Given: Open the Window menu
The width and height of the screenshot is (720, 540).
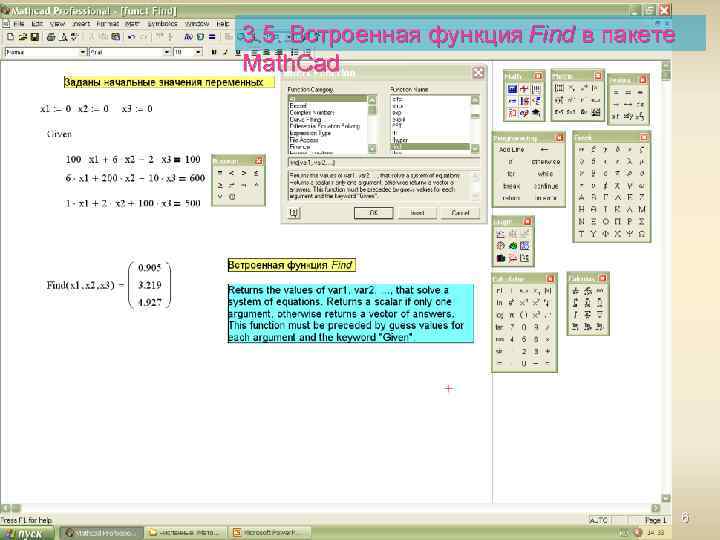Looking at the screenshot, I should 197,23.
